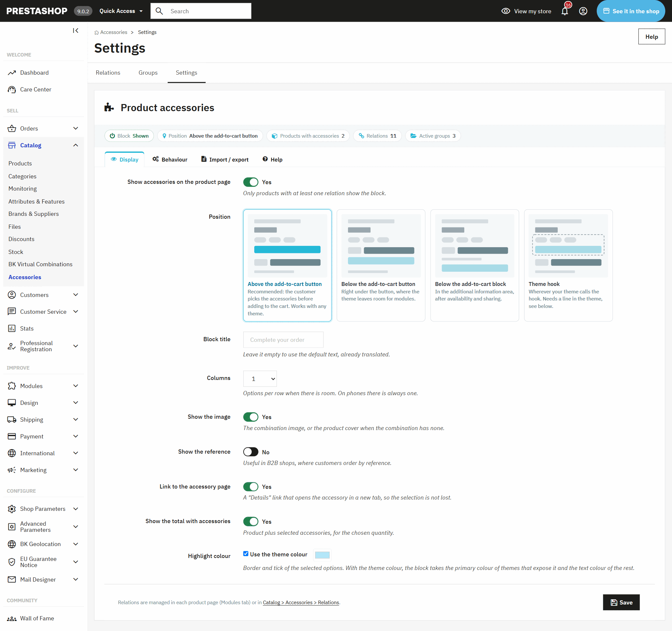Open the Import / export tab
Viewport: 672px width, 631px height.
click(x=225, y=160)
